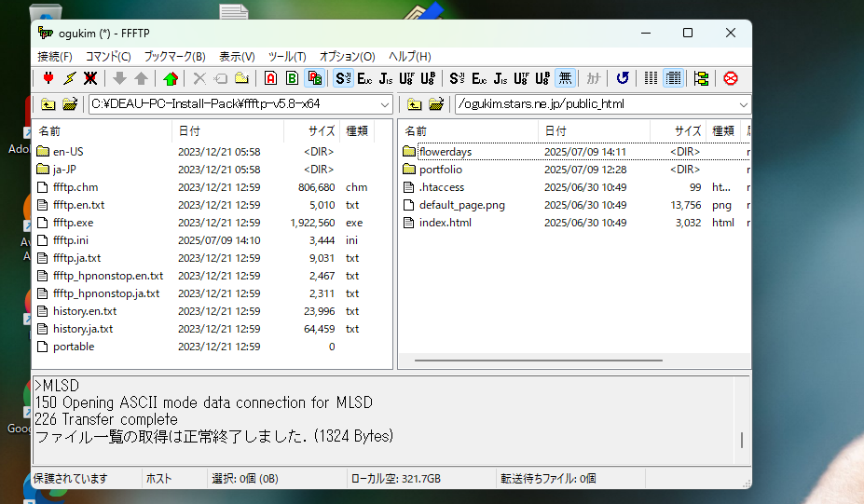The height and width of the screenshot is (504, 864).
Task: Go up one folder in remote pane
Action: click(415, 104)
